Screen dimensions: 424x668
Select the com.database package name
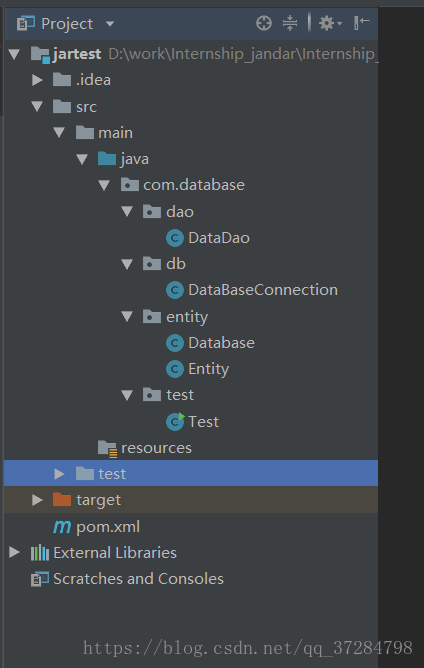point(194,185)
